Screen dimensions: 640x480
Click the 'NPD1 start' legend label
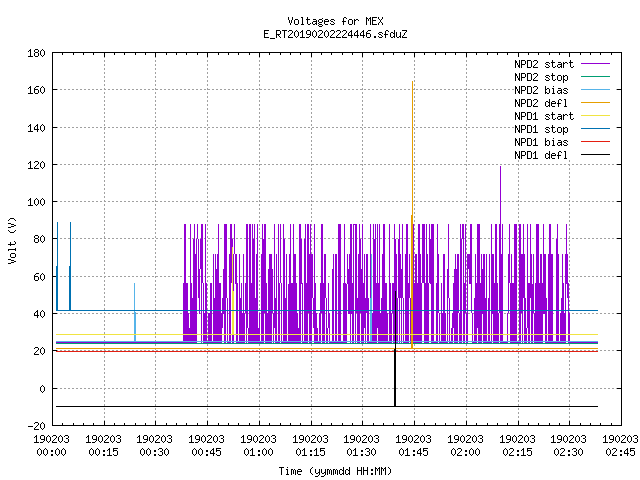[544, 116]
